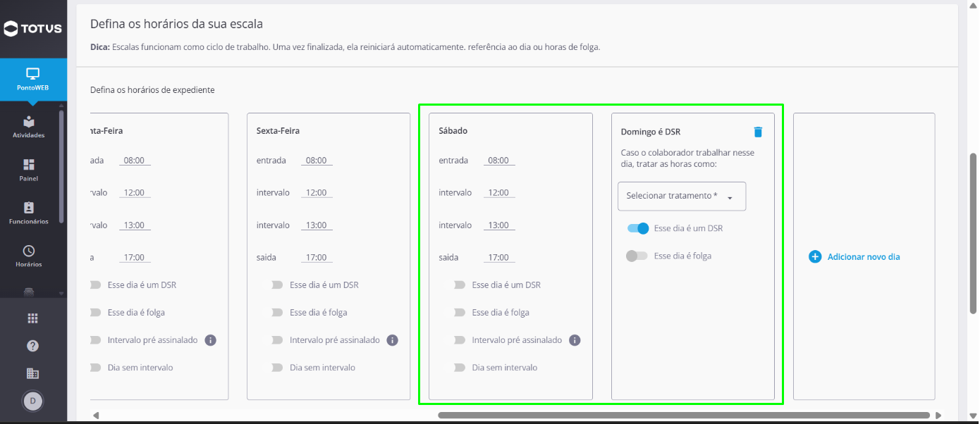Image resolution: width=980 pixels, height=424 pixels.
Task: Toggle Sábado Dia sem intervalo switch
Action: (460, 368)
